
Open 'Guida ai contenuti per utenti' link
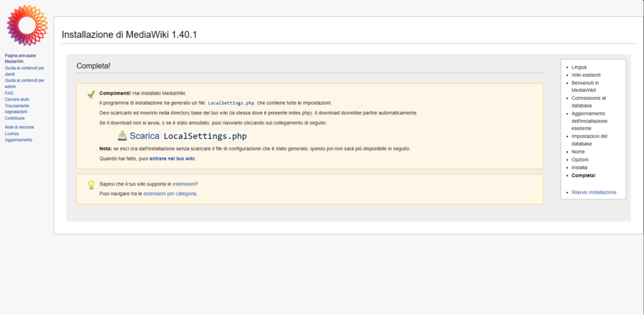[x=25, y=71]
